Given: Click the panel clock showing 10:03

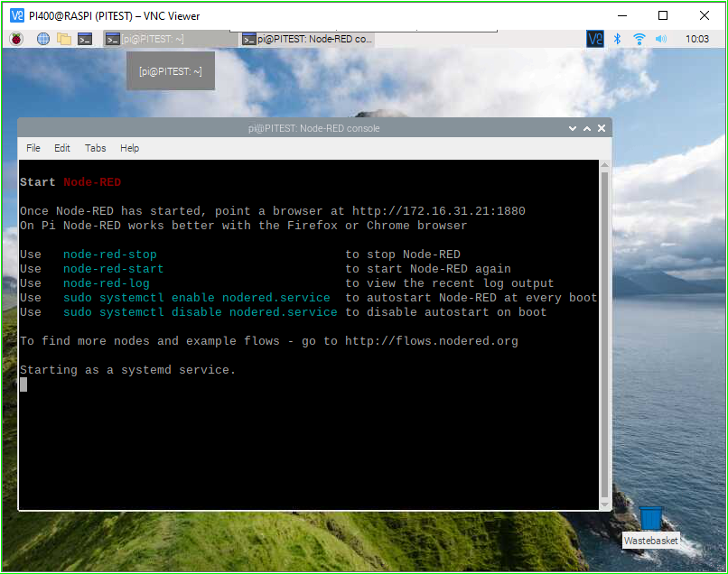Looking at the screenshot, I should [697, 39].
